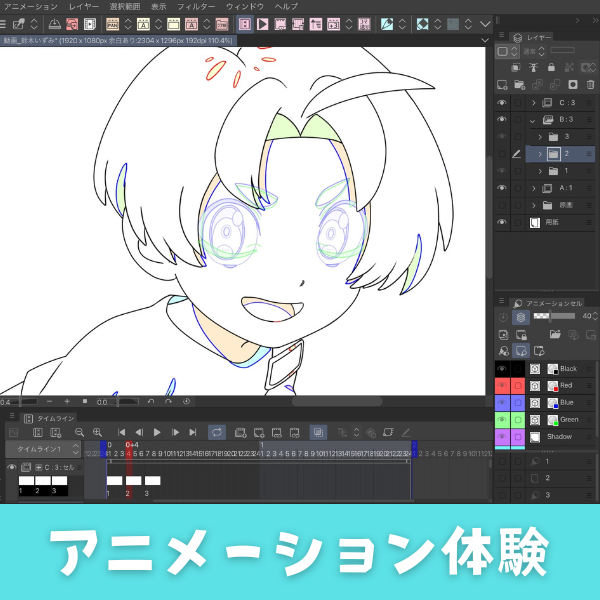Collapse the B : 3 animation folder
This screenshot has width=600, height=600.
click(534, 120)
